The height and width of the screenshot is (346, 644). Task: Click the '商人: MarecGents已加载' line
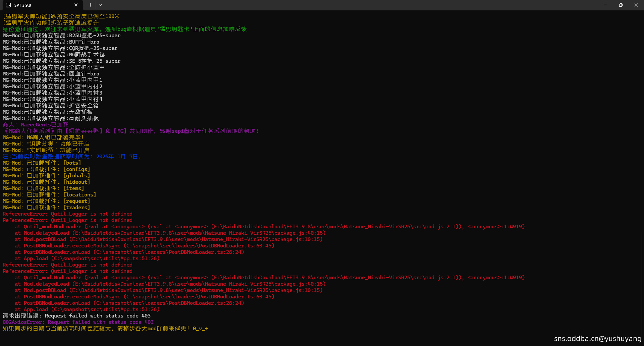[36, 125]
